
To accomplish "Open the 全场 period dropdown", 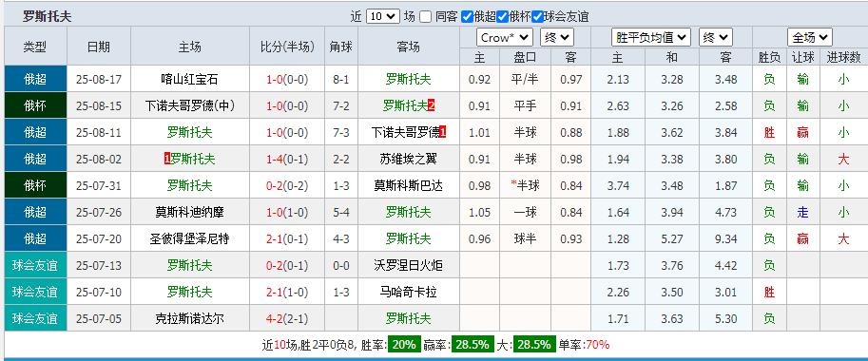I will coord(810,38).
